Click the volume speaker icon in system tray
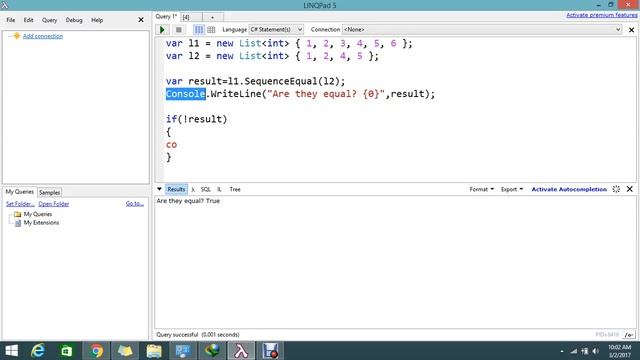Viewport: 640px width, 360px height. tap(596, 351)
